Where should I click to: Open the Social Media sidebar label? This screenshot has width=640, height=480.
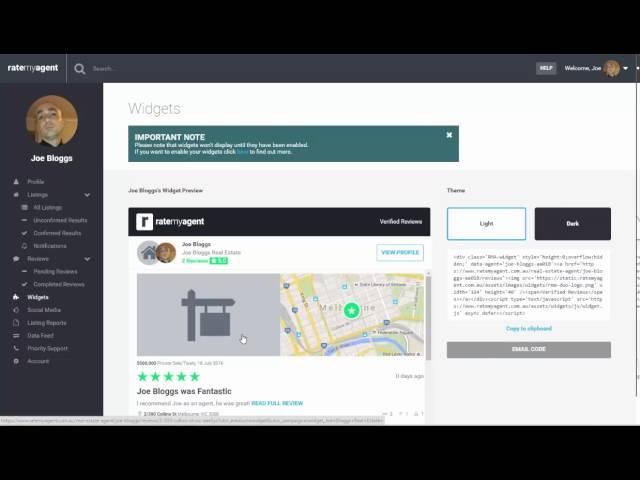(44, 310)
